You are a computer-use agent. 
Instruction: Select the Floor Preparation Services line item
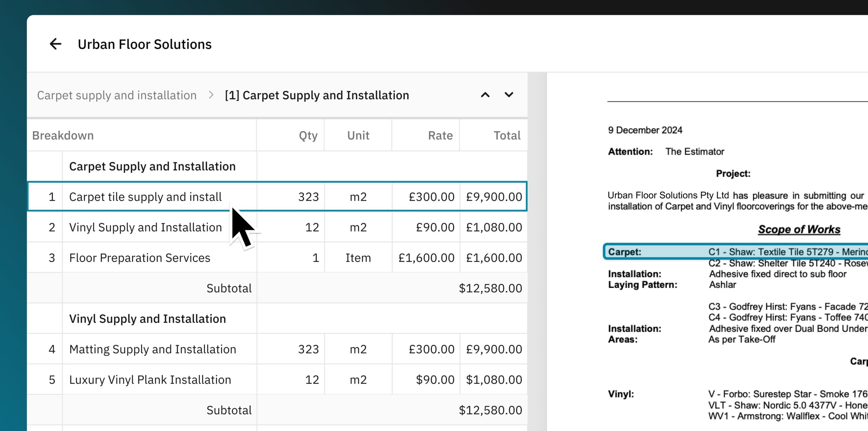pos(140,257)
